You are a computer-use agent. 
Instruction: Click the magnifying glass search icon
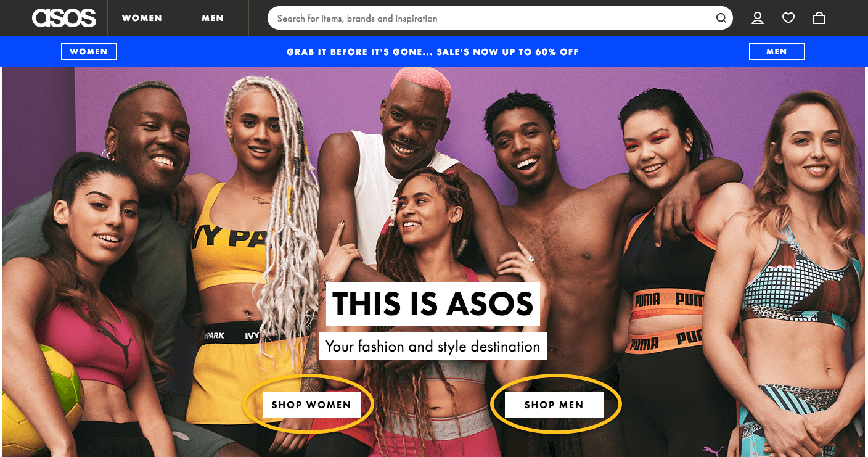pos(721,18)
